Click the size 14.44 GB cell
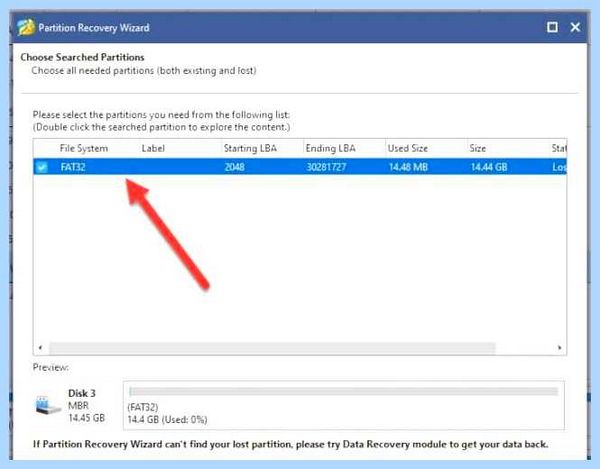The width and height of the screenshot is (600, 469). (x=489, y=167)
